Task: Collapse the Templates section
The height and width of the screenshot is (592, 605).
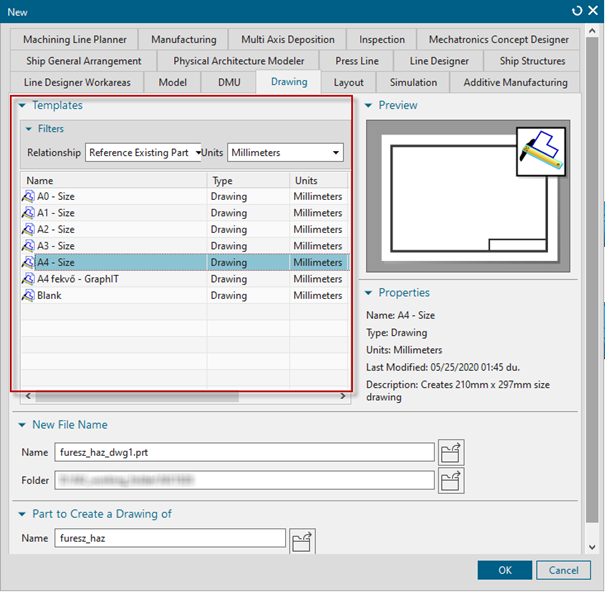Action: pyautogui.click(x=22, y=106)
